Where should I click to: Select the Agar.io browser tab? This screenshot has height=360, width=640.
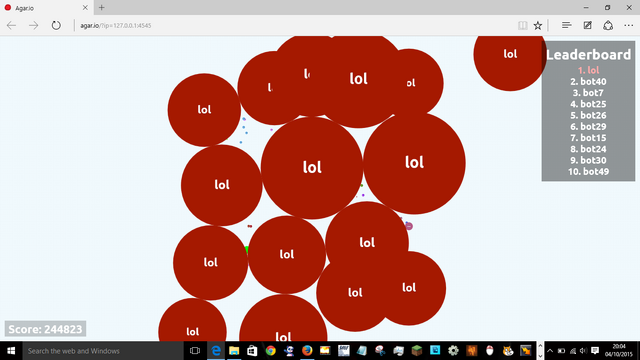pos(46,8)
